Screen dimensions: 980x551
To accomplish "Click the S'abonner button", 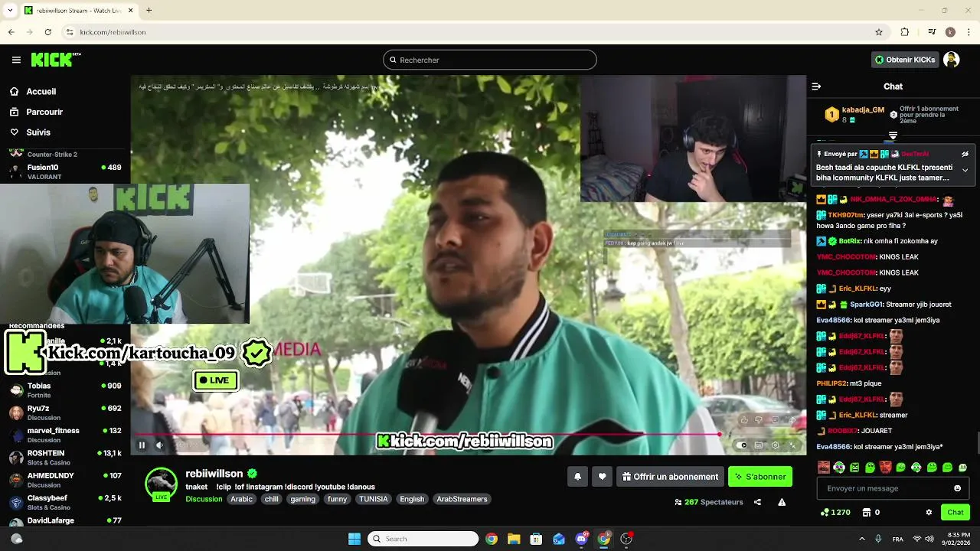I will point(760,477).
